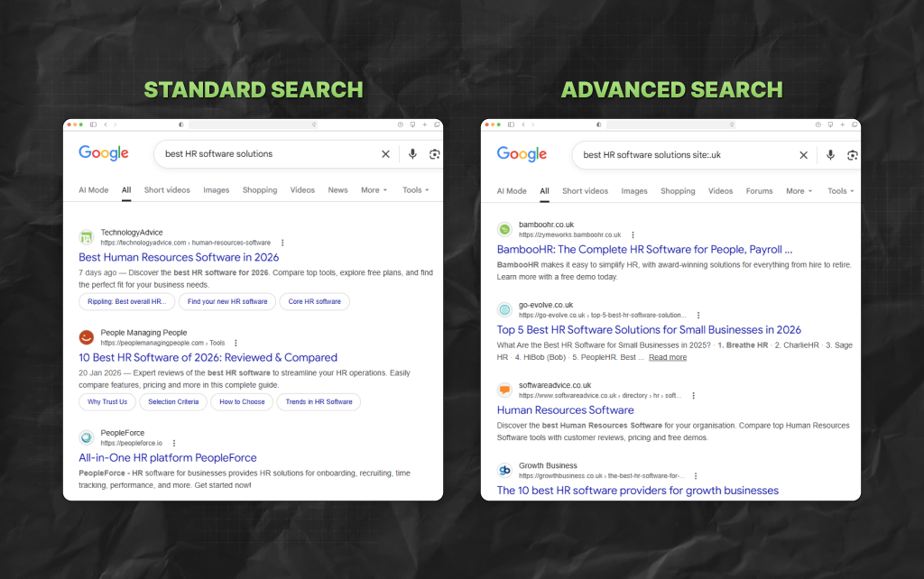This screenshot has height=579, width=924.
Task: Click Google logo in Advanced Search window
Action: pos(522,154)
